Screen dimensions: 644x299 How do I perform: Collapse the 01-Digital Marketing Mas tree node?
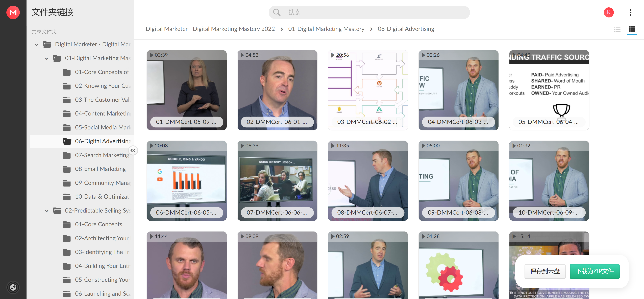pos(46,59)
